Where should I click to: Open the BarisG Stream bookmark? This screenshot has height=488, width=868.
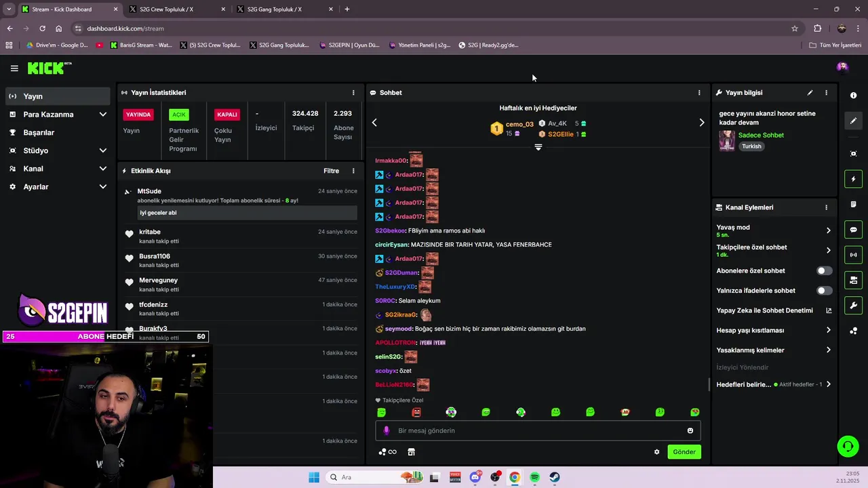coord(140,45)
